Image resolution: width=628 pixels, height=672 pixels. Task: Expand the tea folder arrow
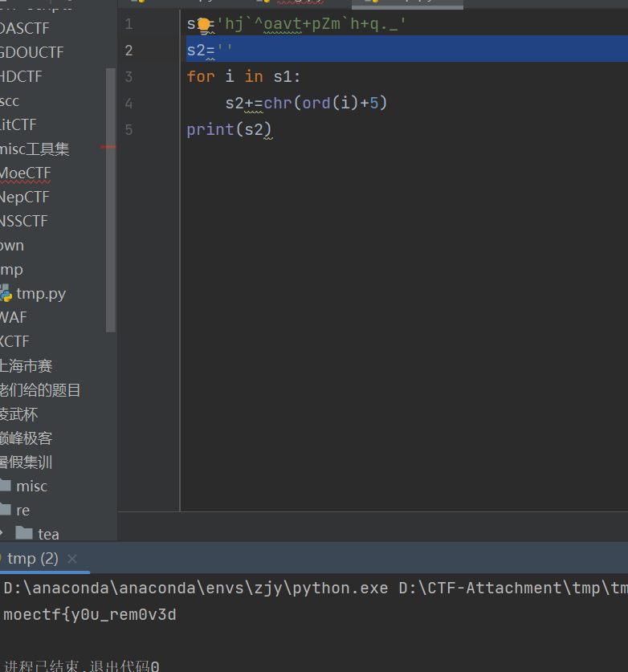(x=2, y=534)
